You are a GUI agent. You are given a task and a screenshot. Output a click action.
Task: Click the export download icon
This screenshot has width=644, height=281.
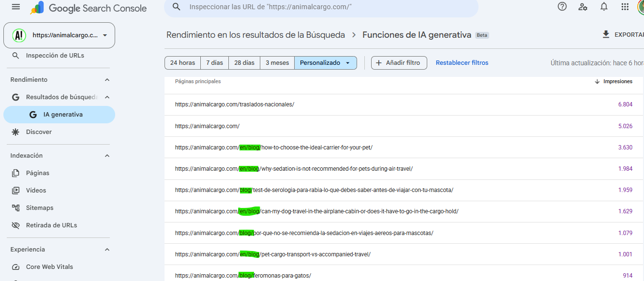click(x=605, y=35)
